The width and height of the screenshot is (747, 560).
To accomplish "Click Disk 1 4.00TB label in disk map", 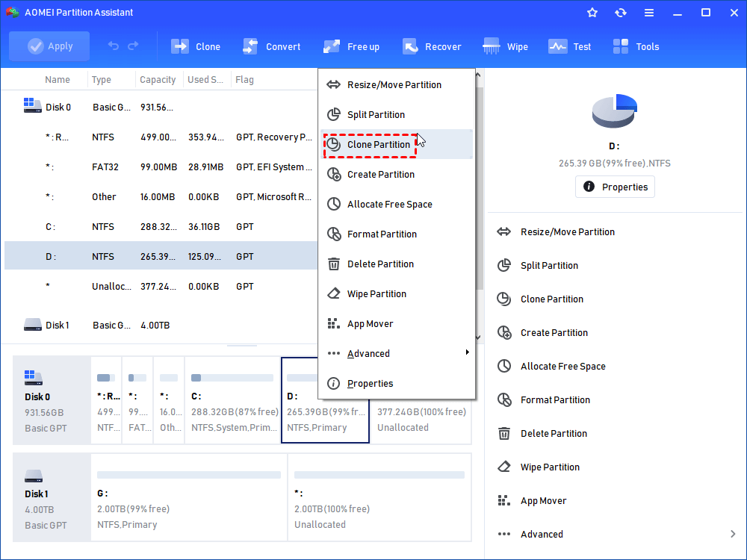I will click(52, 497).
